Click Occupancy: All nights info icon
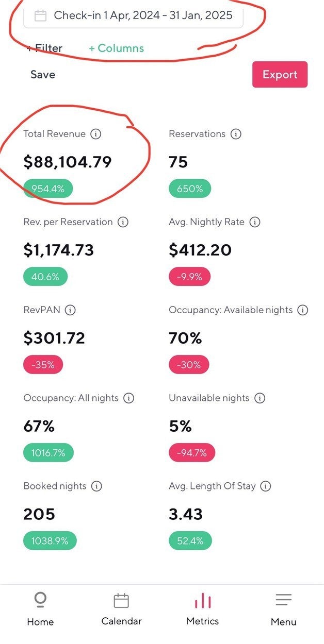324x644 pixels. [x=129, y=398]
